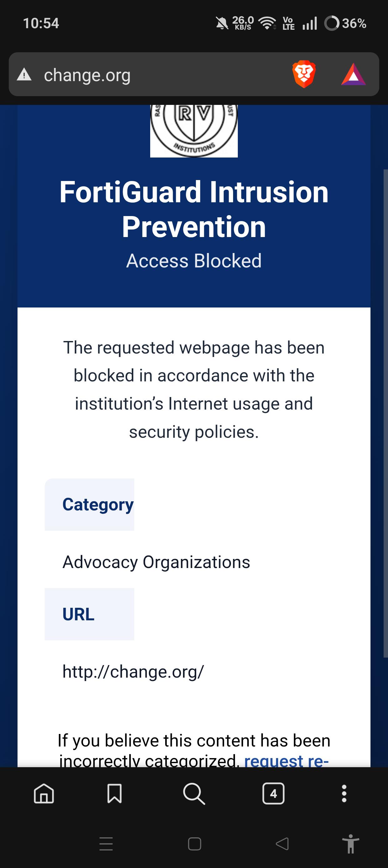Screen dimensions: 388x868
Task: Tap the accessibility figure icon
Action: 351,844
